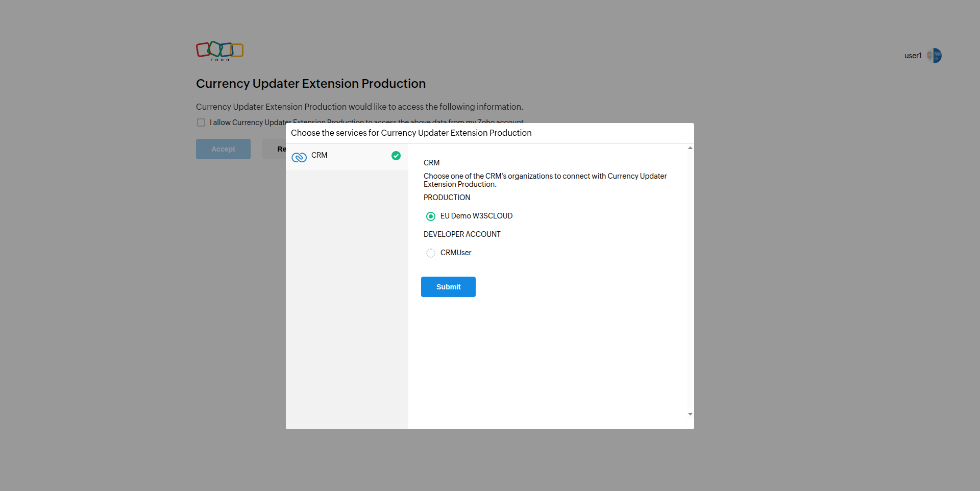Click the green checkmark beside CRM
Screen dimensions: 980x491
pos(396,156)
